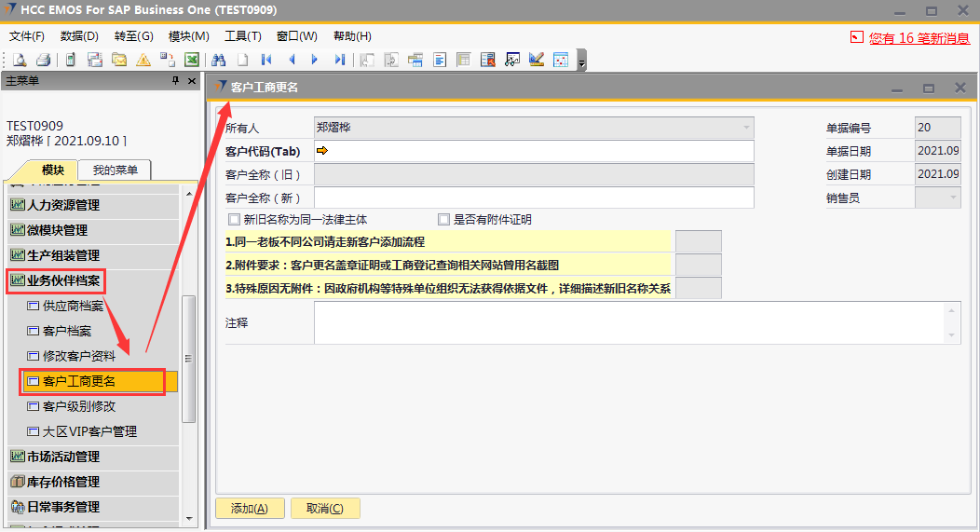The height and width of the screenshot is (532, 980).
Task: Check 新旧名称为同一法律主体 checkbox
Action: click(x=234, y=220)
